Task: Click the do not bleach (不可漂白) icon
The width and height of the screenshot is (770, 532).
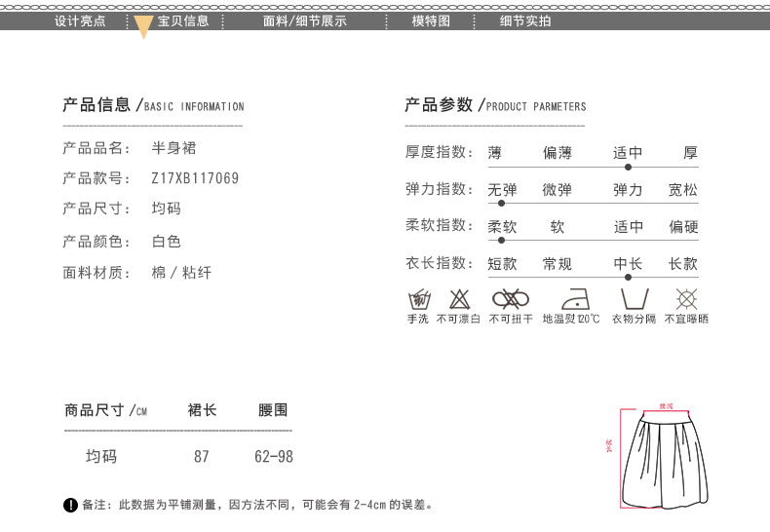Action: [459, 299]
